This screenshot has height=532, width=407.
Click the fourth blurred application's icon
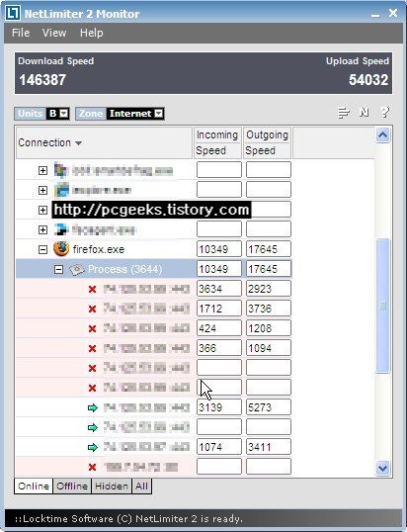pos(61,229)
